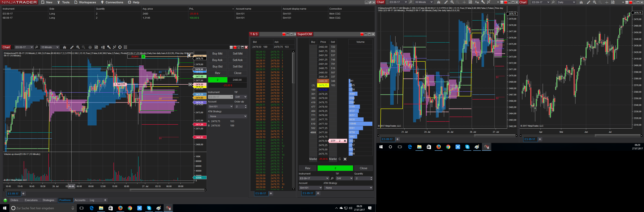Add a new tab in the T & S window
Image resolution: width=644 pixels, height=212 pixels.
click(271, 194)
